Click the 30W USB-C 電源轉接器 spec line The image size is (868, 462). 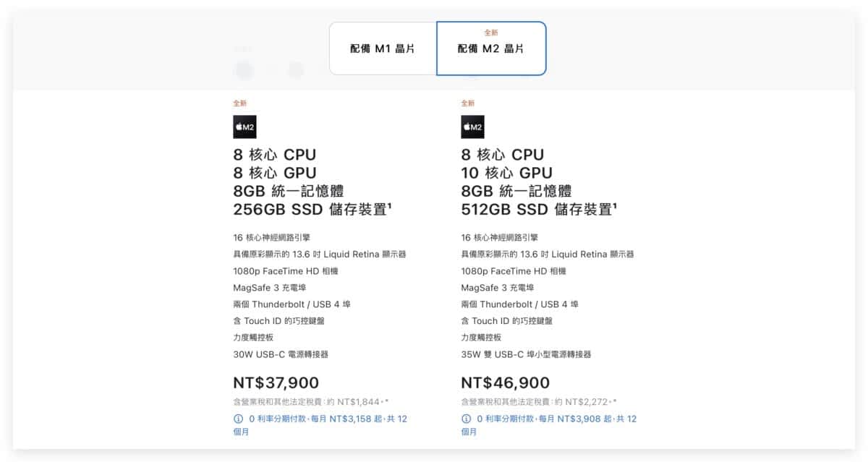coord(281,354)
